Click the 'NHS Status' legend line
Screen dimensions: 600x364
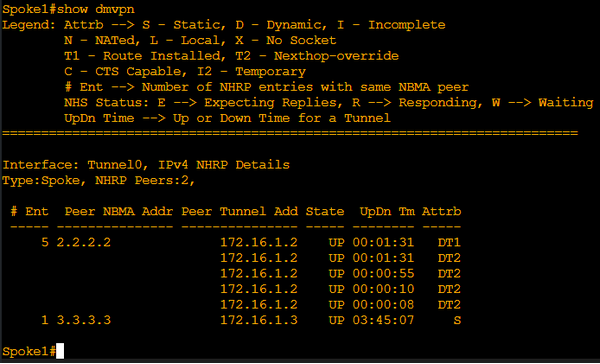(329, 103)
